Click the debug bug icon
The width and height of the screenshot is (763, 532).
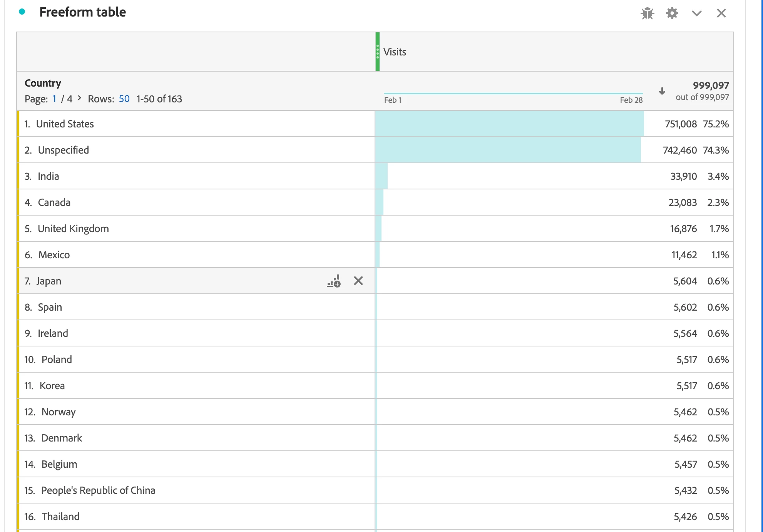(x=647, y=13)
